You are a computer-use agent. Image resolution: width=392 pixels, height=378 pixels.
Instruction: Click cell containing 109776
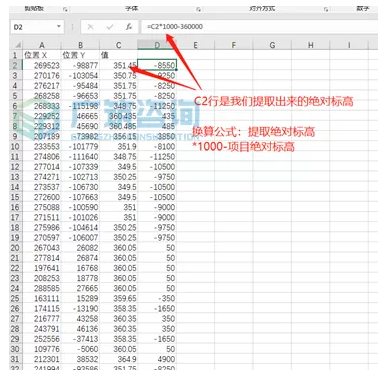(x=42, y=349)
